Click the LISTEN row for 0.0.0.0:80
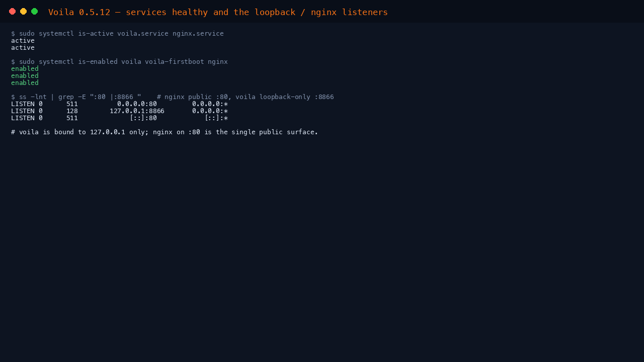The height and width of the screenshot is (362, 644). click(x=119, y=104)
